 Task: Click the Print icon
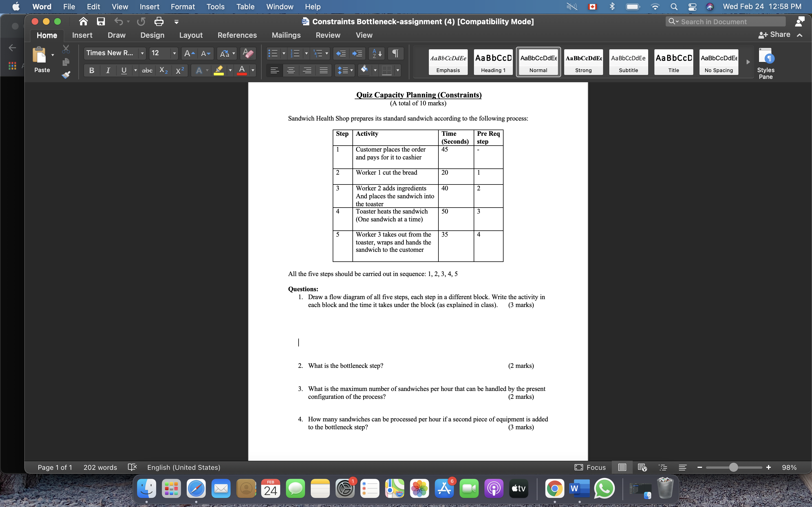click(x=159, y=21)
